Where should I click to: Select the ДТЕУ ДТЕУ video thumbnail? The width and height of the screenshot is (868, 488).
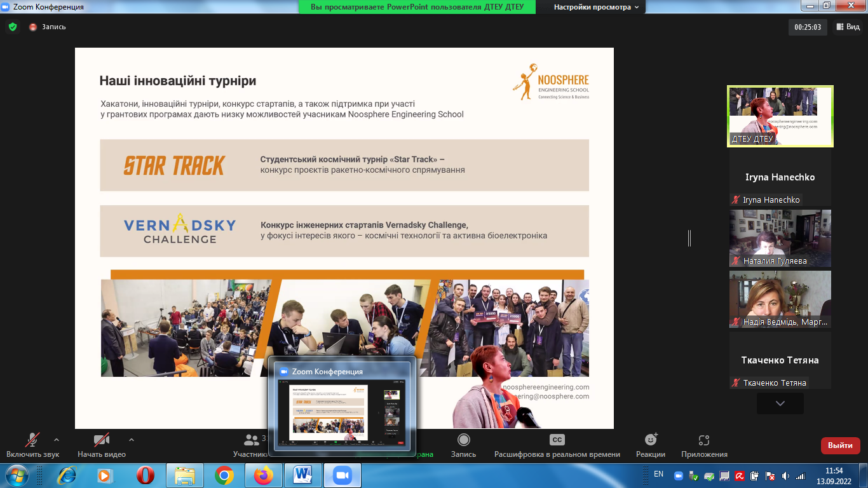[780, 116]
